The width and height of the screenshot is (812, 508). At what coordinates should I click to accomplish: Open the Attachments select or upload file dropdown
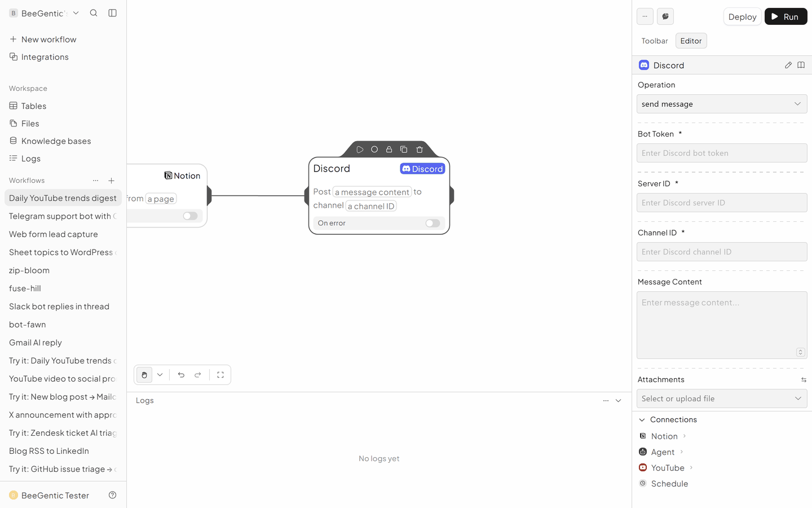point(722,398)
